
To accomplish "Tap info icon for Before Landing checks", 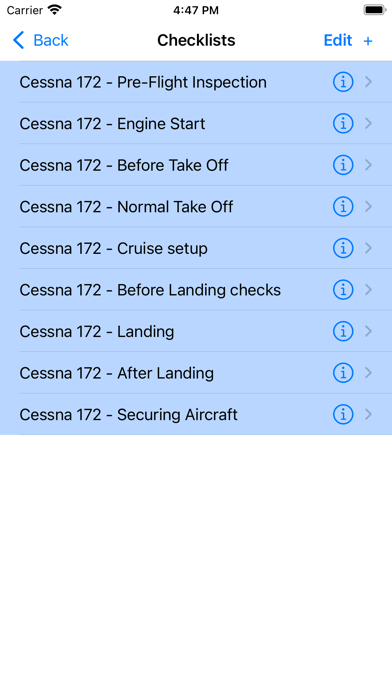I will (x=343, y=290).
